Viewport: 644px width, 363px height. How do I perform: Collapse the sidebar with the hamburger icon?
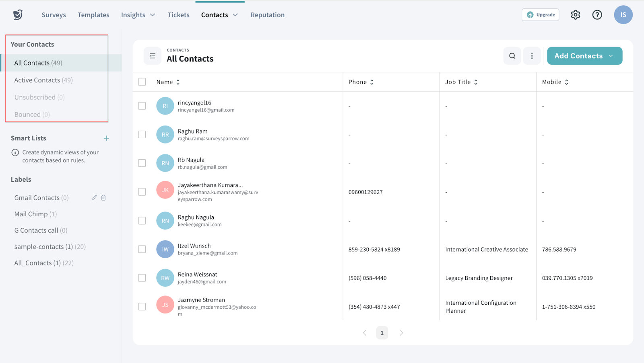(x=153, y=56)
